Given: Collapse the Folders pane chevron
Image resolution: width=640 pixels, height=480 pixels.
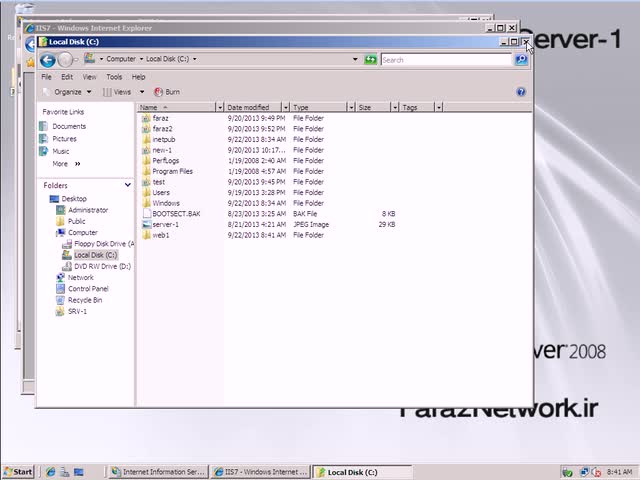Looking at the screenshot, I should pos(127,185).
